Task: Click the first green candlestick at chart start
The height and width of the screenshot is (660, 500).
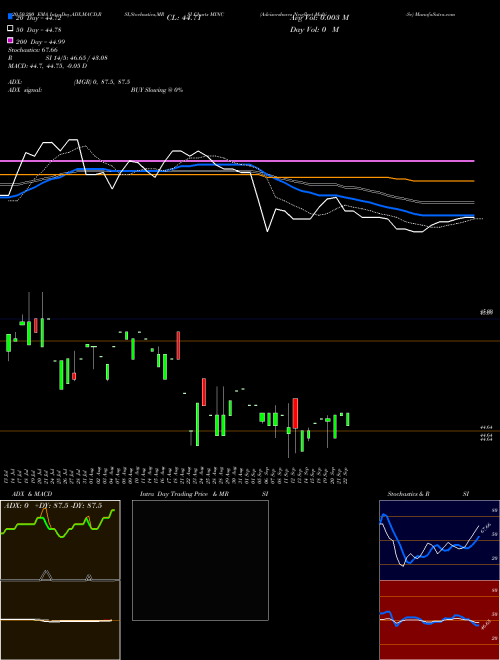Action: (8, 343)
